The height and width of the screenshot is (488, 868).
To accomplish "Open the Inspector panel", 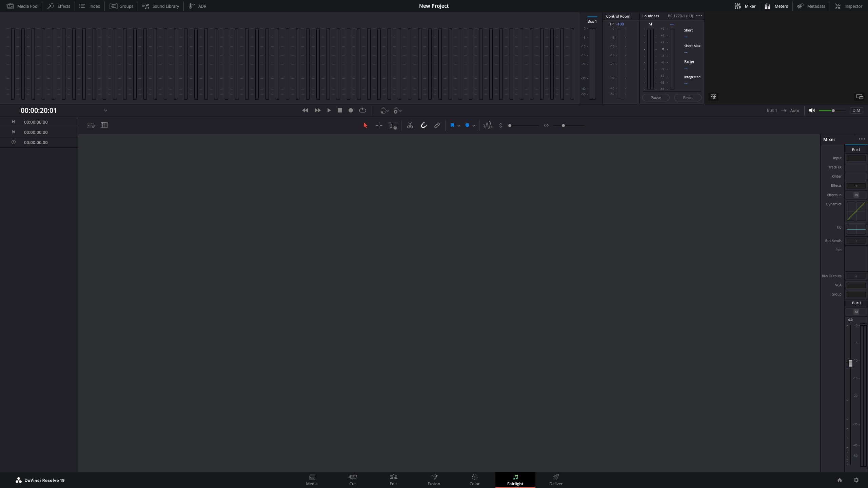I will click(849, 6).
